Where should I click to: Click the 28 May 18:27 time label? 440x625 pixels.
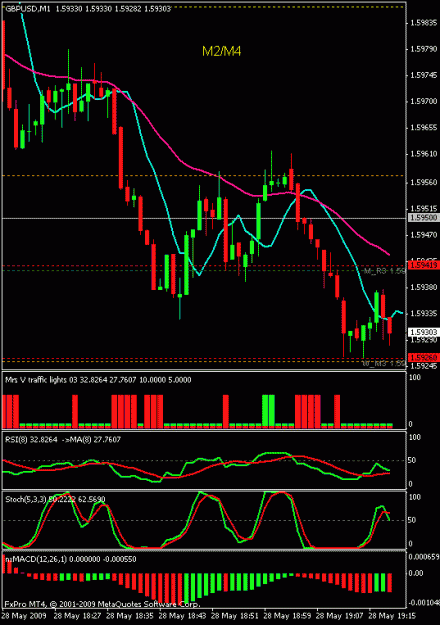click(77, 615)
